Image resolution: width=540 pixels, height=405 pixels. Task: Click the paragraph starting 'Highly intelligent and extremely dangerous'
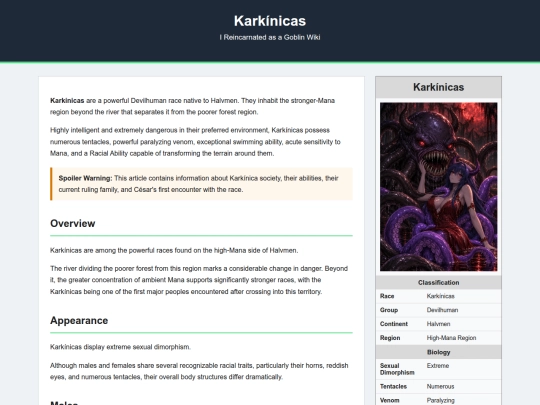pos(195,142)
